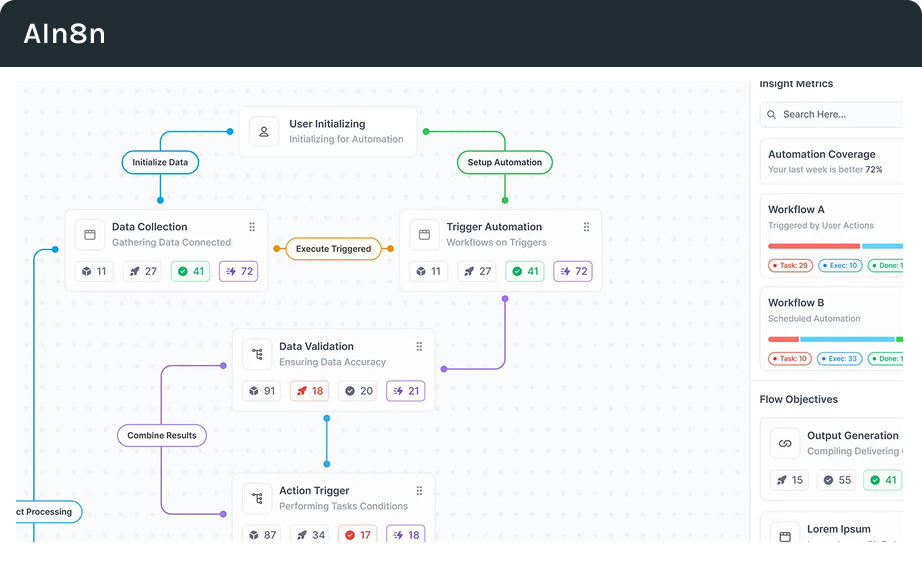
Task: Click the Action Trigger workflow tree icon
Action: [258, 498]
